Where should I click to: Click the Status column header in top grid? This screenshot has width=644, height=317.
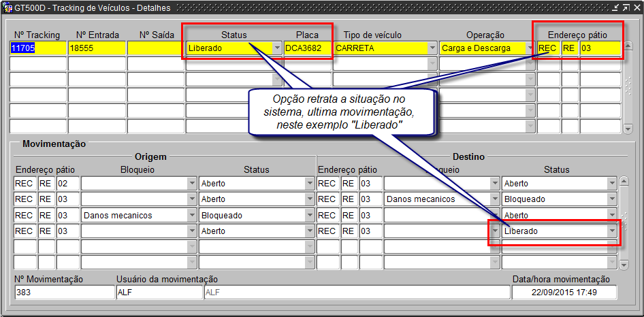[x=234, y=35]
